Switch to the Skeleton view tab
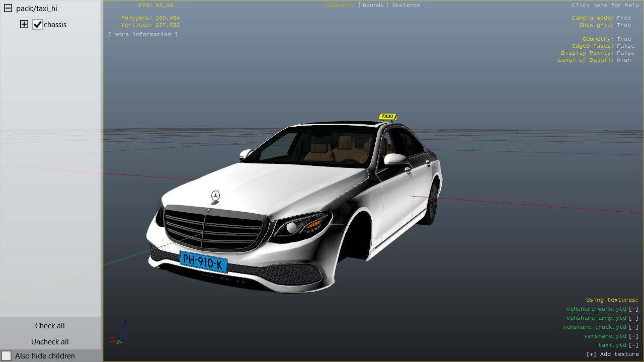Viewport: 644px width, 362px height. (406, 5)
